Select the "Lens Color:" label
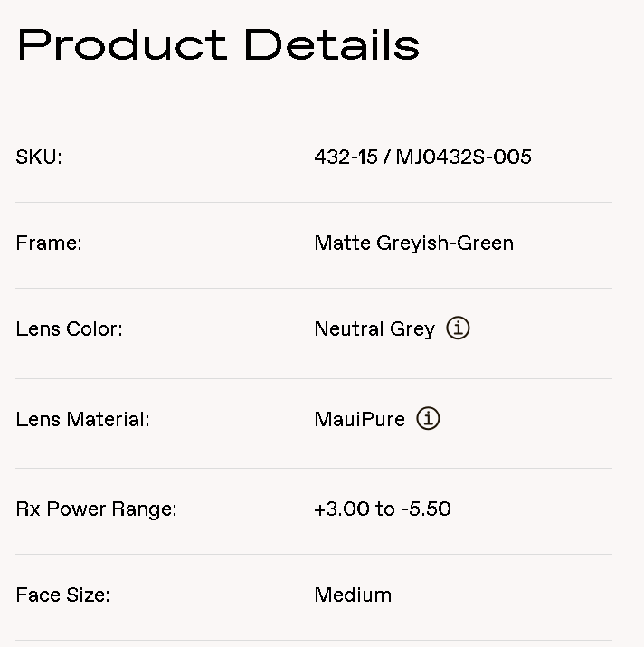This screenshot has width=644, height=647. point(69,328)
